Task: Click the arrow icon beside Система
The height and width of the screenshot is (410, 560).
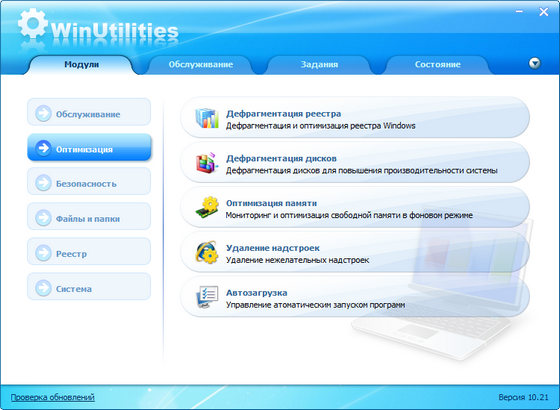Action: tap(44, 288)
